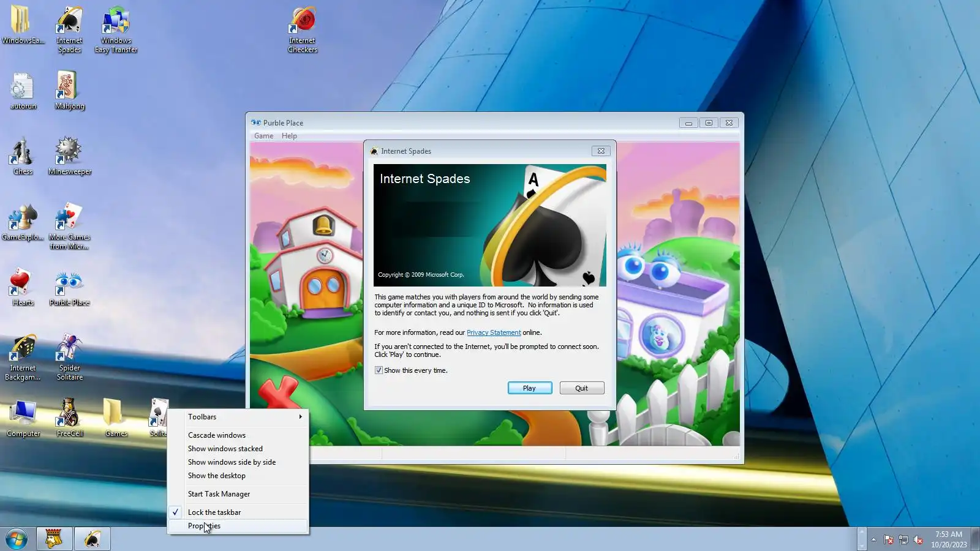
Task: Choose 'Show windows side by side'
Action: (x=238, y=462)
